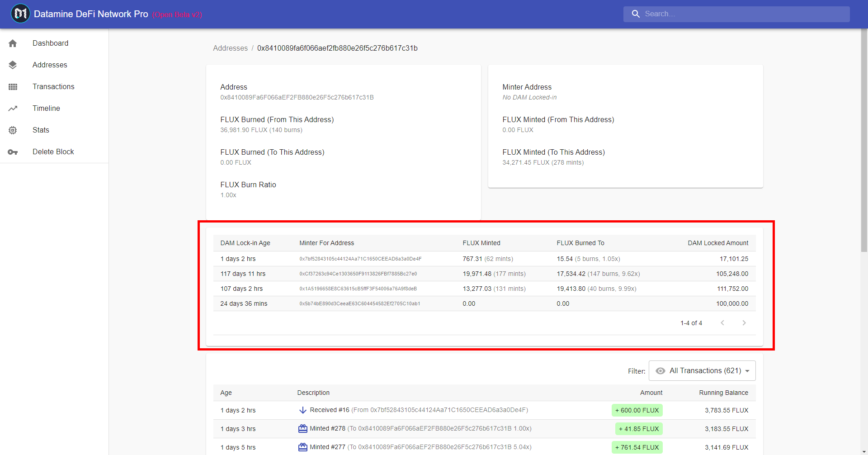Click the Addresses breadcrumb link
The height and width of the screenshot is (455, 868).
click(x=230, y=48)
